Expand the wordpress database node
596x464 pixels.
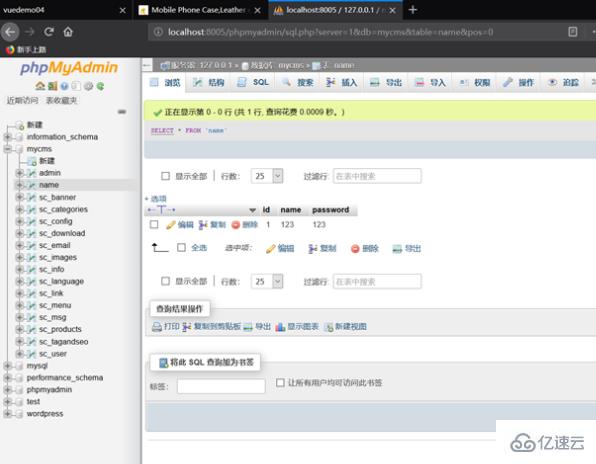coord(7,413)
